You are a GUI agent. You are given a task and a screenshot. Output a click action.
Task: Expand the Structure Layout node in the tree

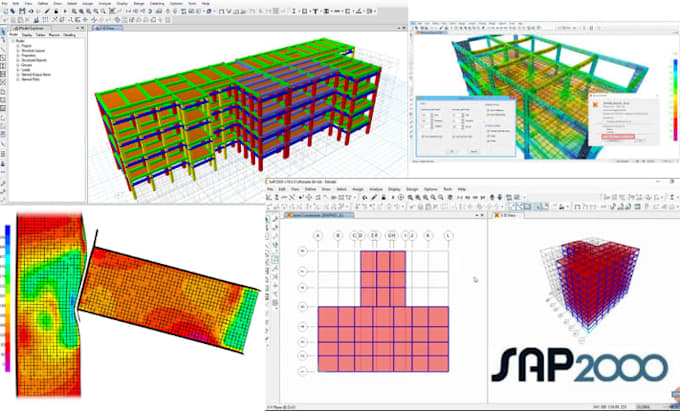(x=18, y=51)
